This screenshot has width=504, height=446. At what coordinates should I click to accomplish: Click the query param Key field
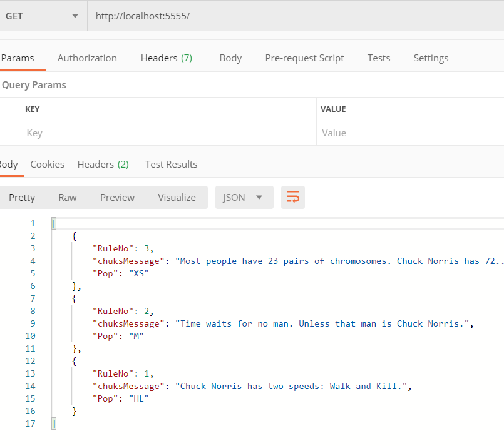pos(168,133)
